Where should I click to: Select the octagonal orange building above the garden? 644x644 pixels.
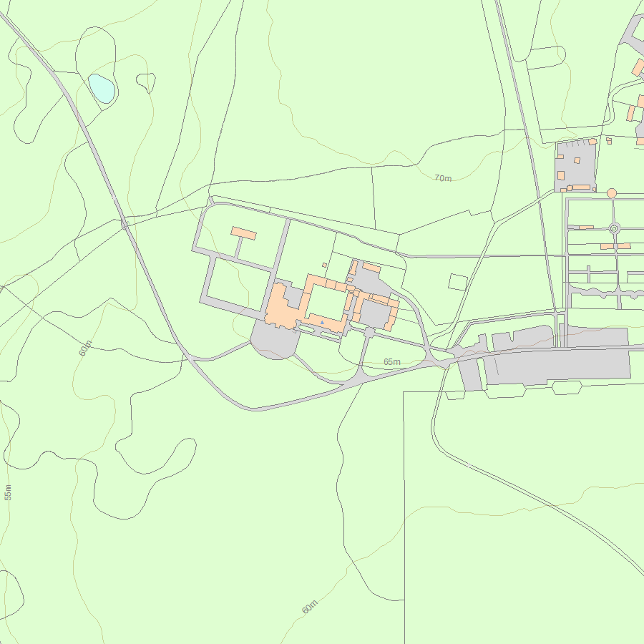tap(612, 193)
